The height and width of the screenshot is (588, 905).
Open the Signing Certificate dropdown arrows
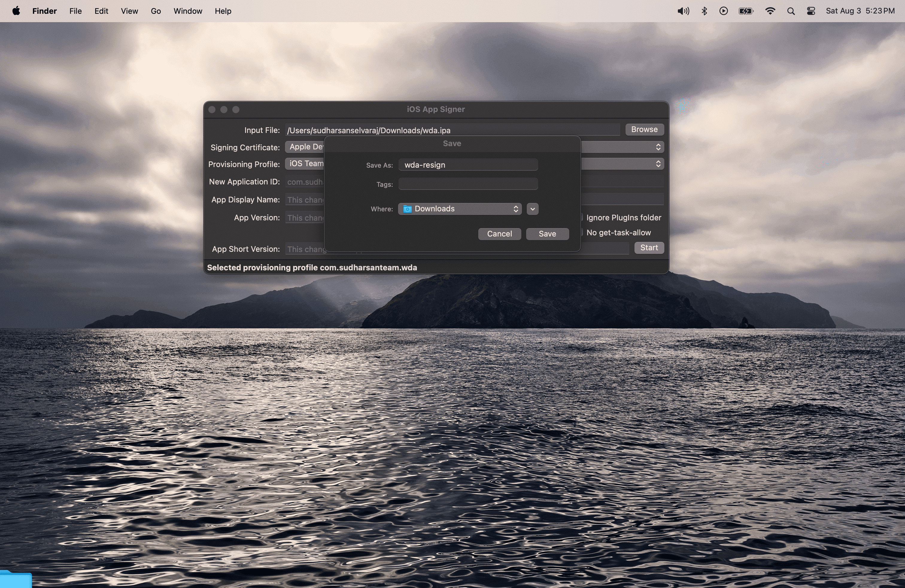click(658, 147)
